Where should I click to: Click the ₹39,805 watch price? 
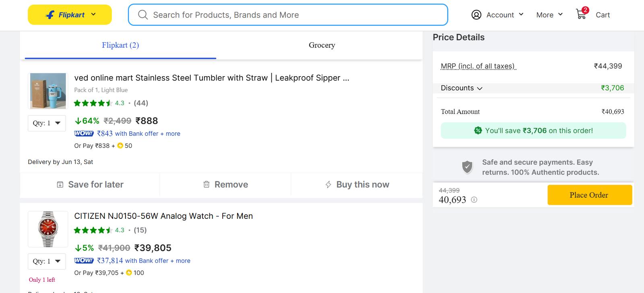pyautogui.click(x=153, y=248)
